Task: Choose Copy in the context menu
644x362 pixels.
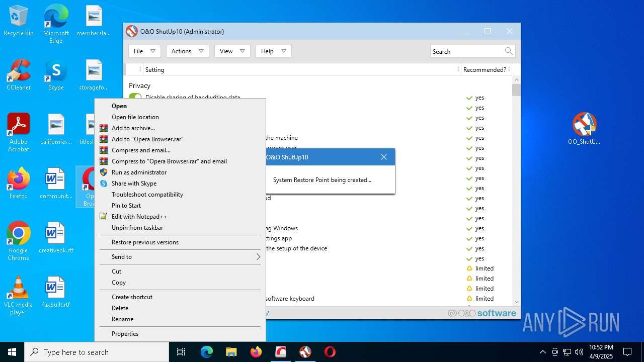Action: (180, 283)
